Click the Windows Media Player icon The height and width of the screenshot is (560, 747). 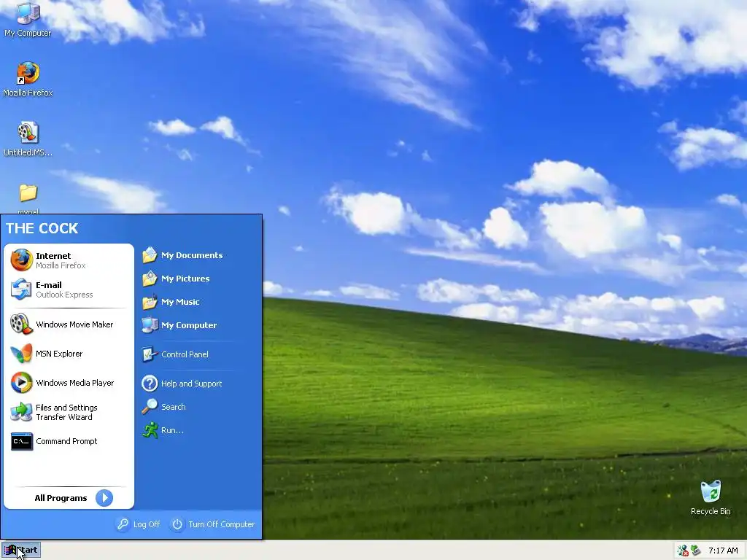coord(21,382)
